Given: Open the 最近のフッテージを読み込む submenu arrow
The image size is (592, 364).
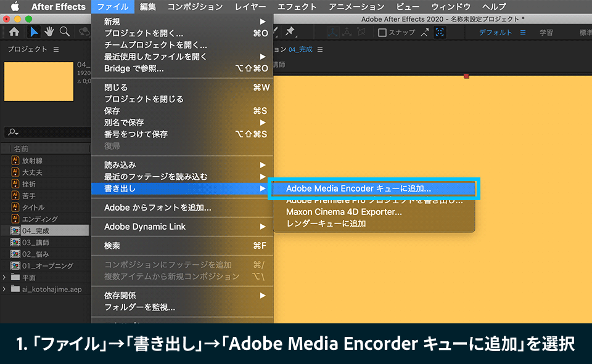Looking at the screenshot, I should (x=263, y=177).
